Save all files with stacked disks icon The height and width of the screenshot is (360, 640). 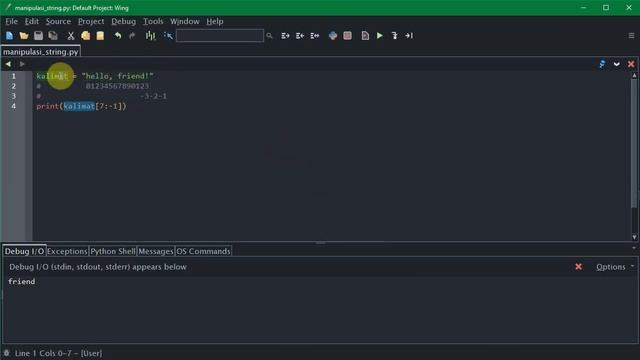pyautogui.click(x=53, y=36)
